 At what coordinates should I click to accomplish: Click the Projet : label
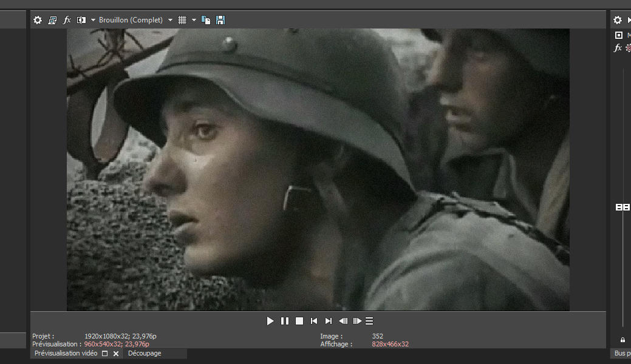[43, 336]
